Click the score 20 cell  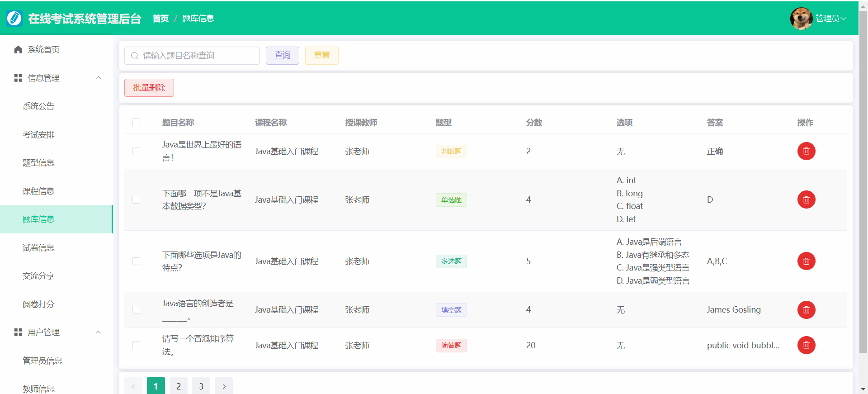click(x=531, y=345)
